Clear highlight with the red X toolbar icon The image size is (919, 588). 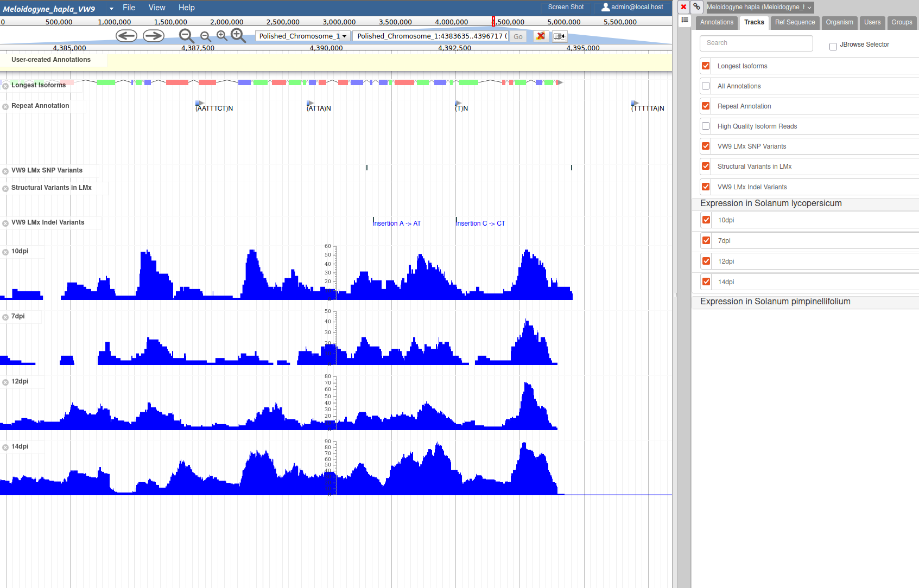coord(541,36)
